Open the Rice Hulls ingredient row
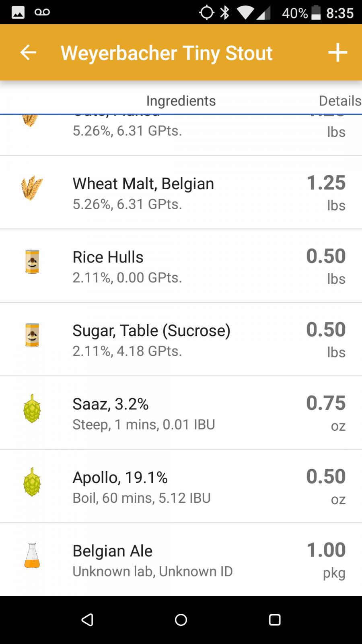 181,266
